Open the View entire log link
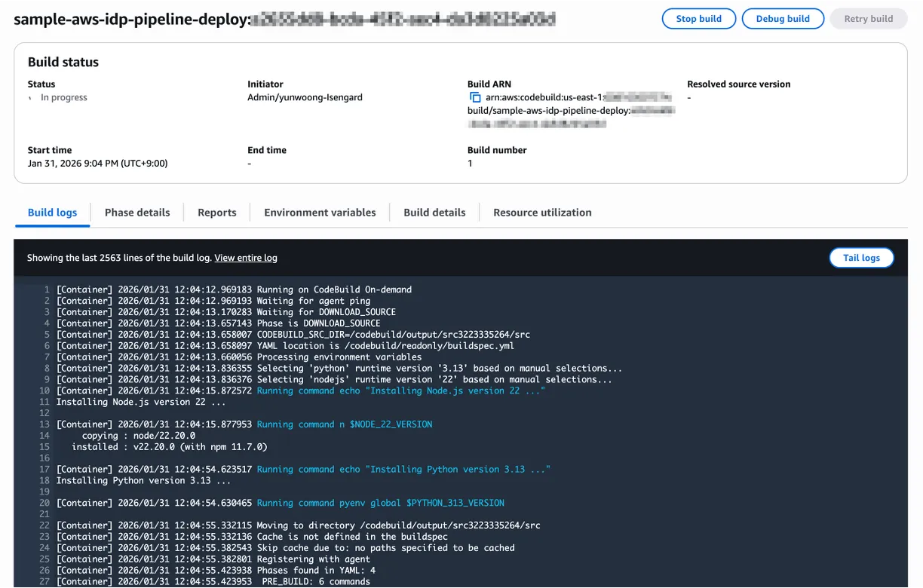Image resolution: width=923 pixels, height=588 pixels. [x=246, y=257]
